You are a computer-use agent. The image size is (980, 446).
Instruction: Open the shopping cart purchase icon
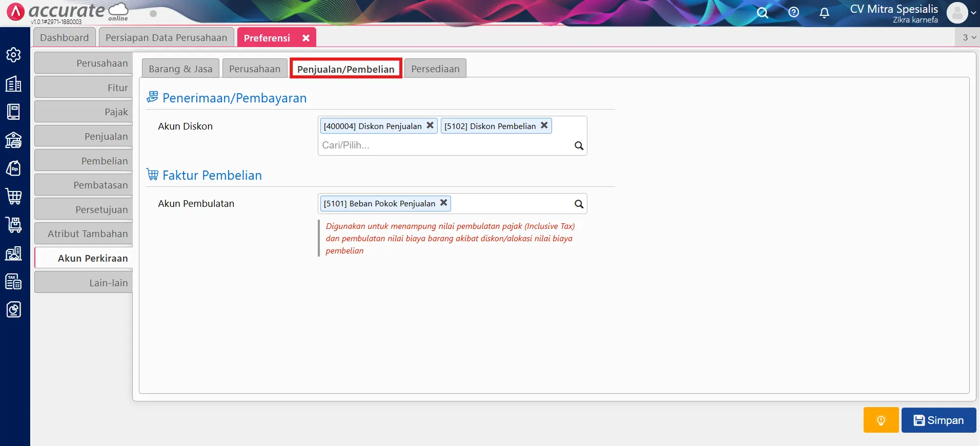(x=14, y=196)
